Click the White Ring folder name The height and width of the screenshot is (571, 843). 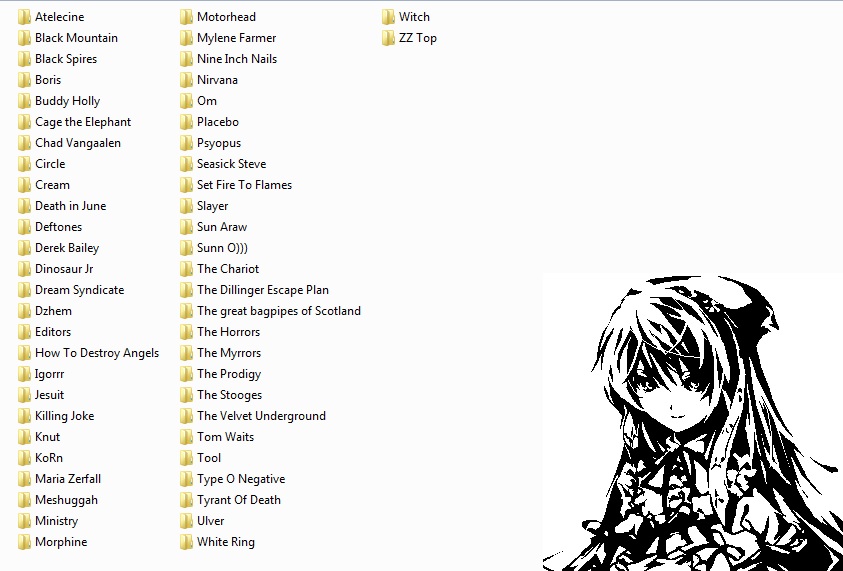[226, 541]
